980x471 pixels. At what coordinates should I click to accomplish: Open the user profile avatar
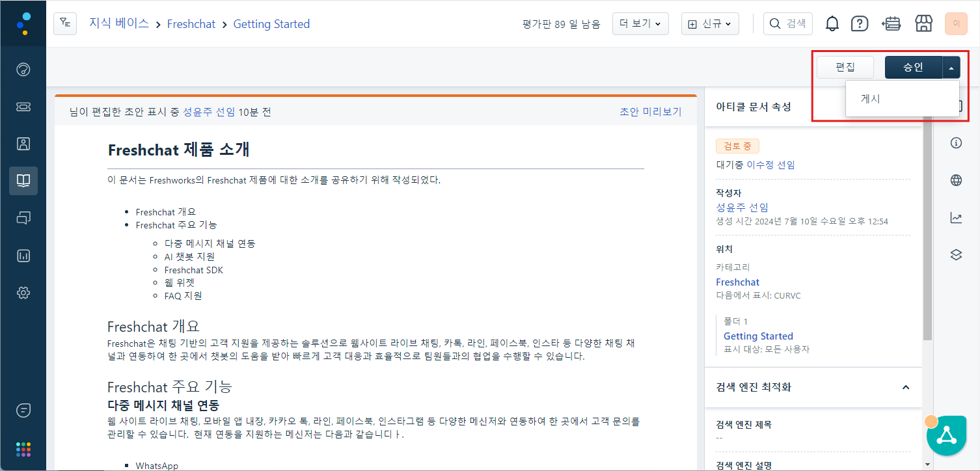point(956,23)
